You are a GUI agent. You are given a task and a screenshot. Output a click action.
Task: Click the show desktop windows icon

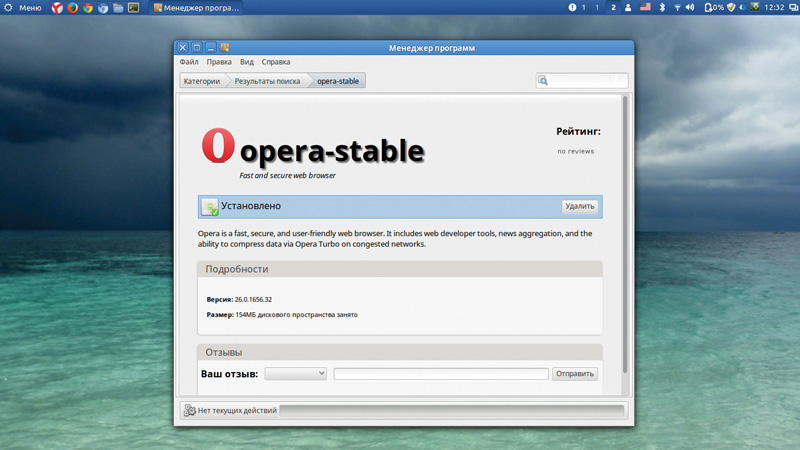(x=793, y=8)
